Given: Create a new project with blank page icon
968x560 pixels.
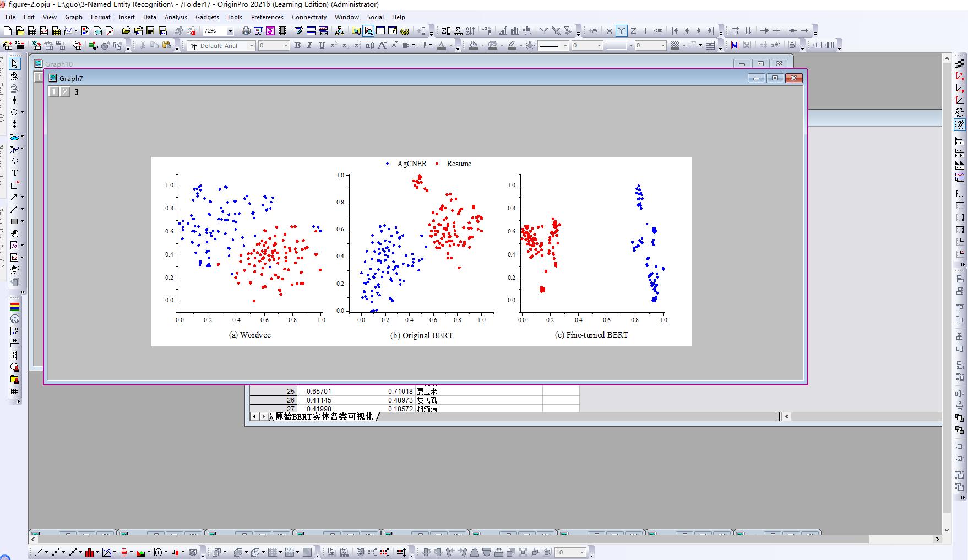Looking at the screenshot, I should pyautogui.click(x=8, y=31).
